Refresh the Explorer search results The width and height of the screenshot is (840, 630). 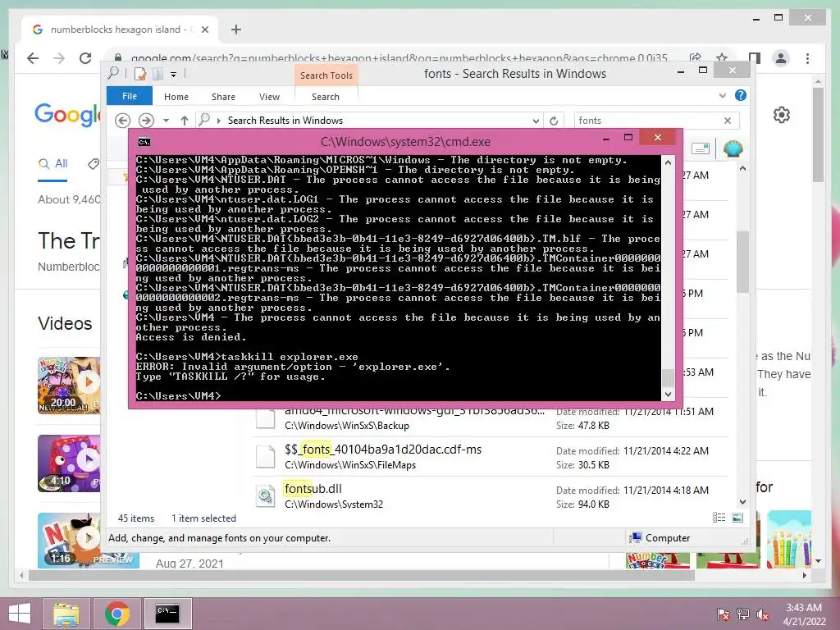point(554,121)
